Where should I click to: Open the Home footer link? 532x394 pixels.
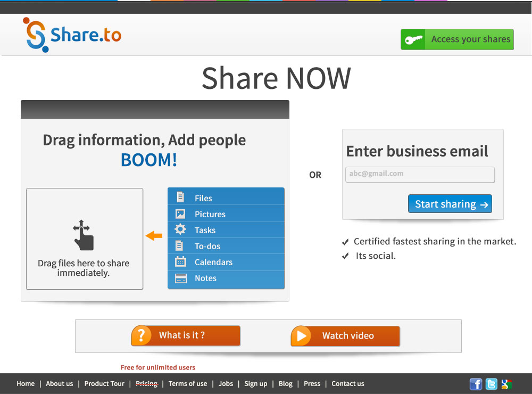tap(26, 383)
